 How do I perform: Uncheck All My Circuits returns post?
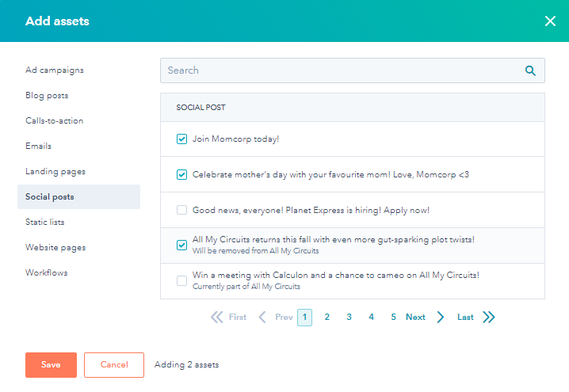(x=181, y=245)
